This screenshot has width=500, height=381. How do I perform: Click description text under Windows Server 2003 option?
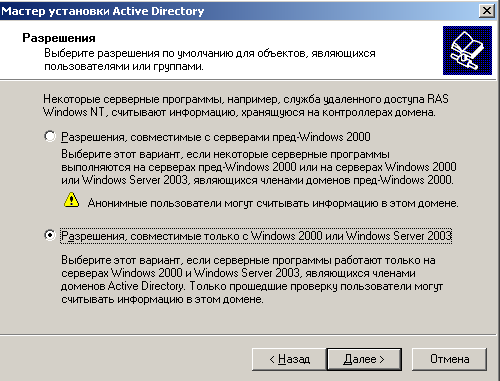(252, 280)
